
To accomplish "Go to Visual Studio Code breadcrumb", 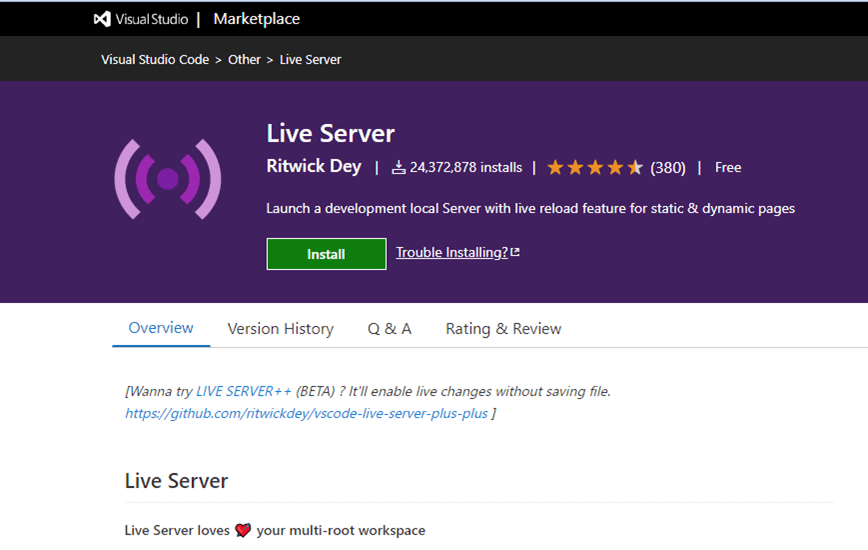I will click(155, 60).
